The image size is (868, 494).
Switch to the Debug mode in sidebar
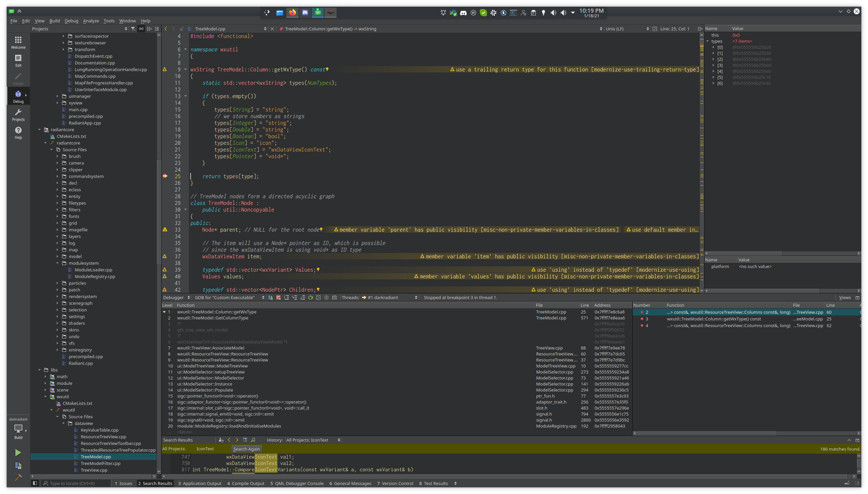[x=18, y=96]
